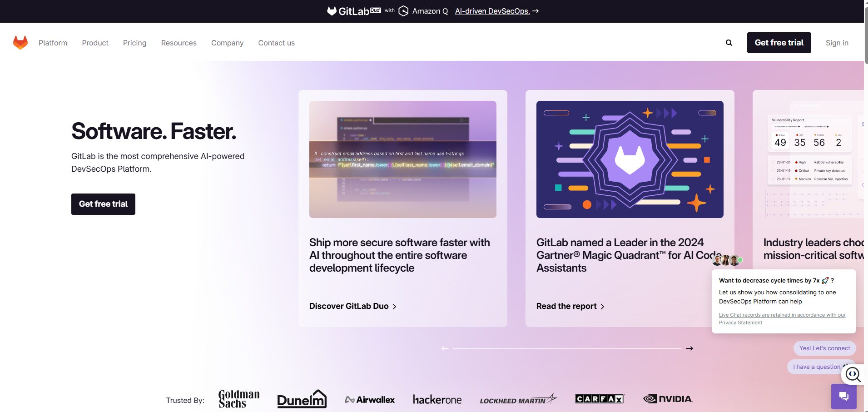Click the Amazon Q icon in top banner
This screenshot has width=868, height=412.
tap(403, 10)
